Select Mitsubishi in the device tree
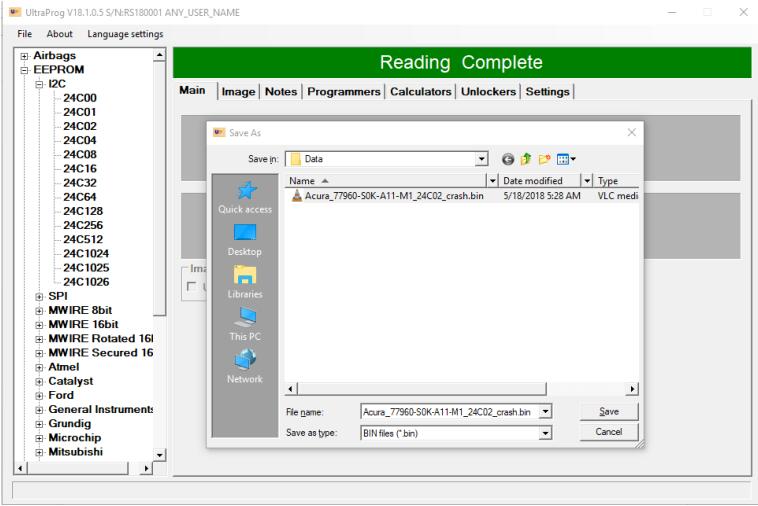The image size is (758, 506). coord(75,452)
